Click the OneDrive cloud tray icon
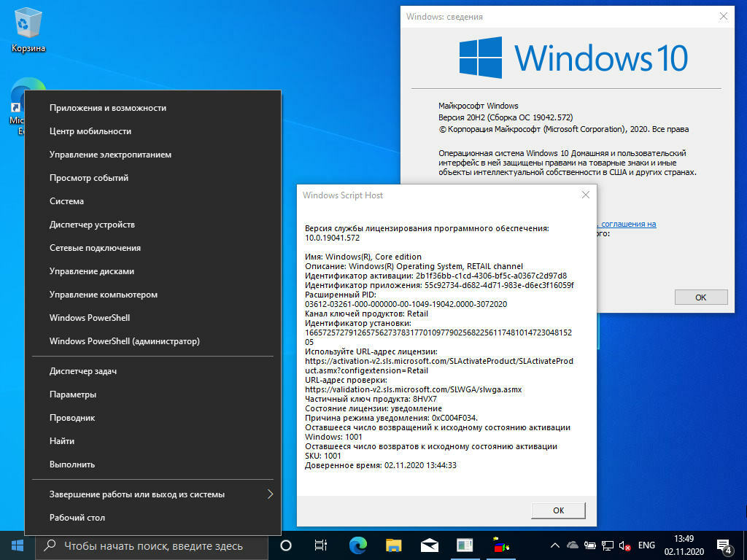This screenshot has width=747, height=560. pos(572,545)
